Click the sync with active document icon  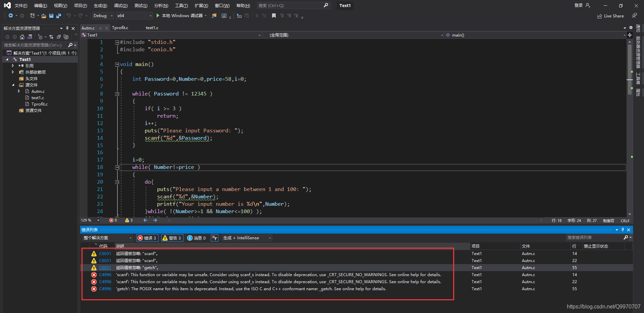pyautogui.click(x=51, y=37)
